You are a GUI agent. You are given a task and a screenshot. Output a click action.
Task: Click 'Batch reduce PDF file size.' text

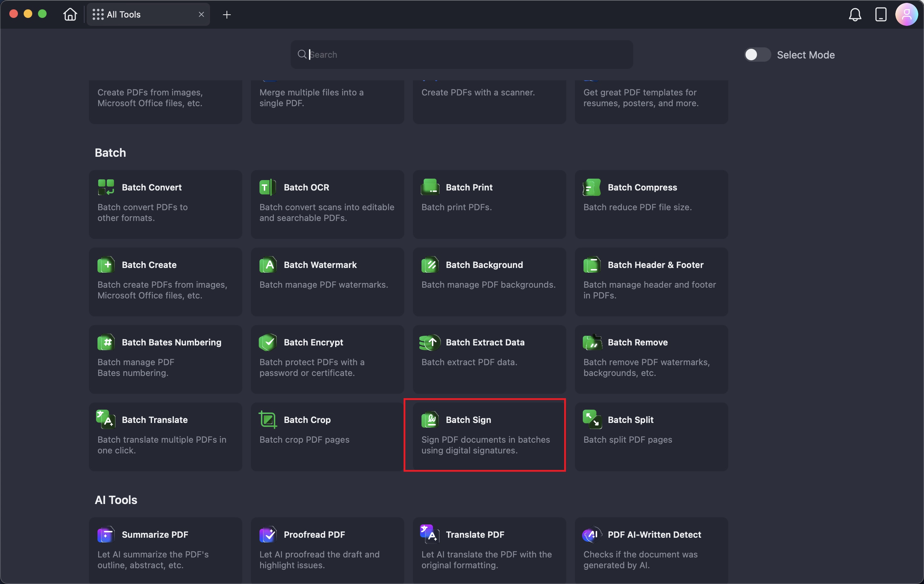638,207
